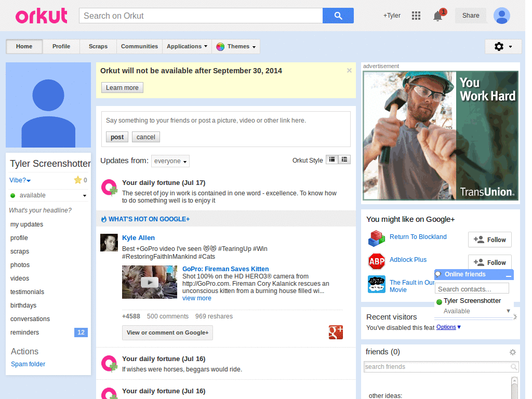Open reminders with 12 badge
532x399 pixels.
(48, 332)
